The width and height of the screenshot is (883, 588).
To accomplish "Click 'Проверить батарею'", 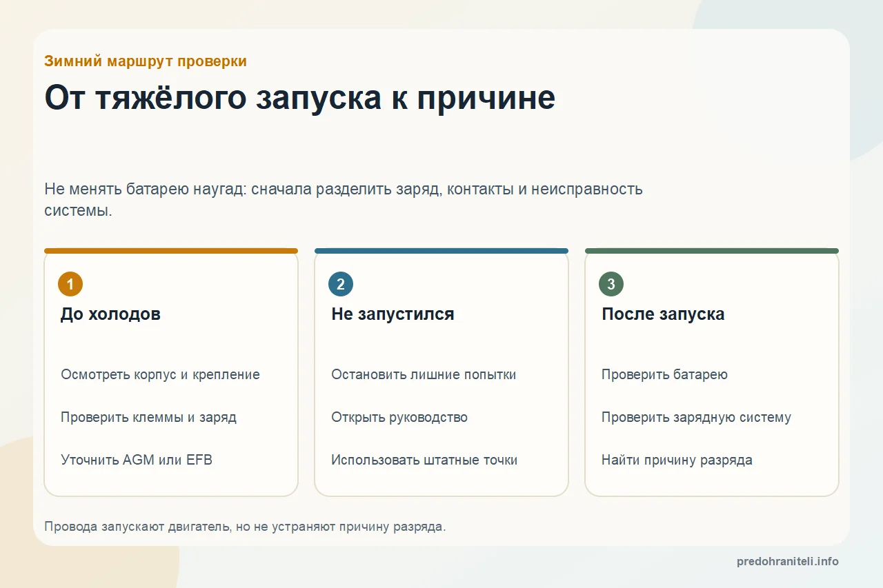I will [x=664, y=375].
